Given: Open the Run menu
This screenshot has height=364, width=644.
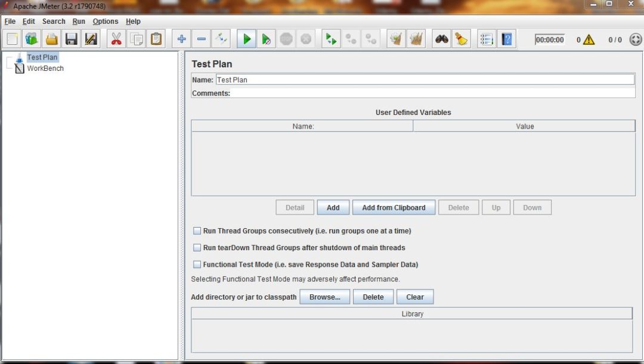Looking at the screenshot, I should [x=79, y=21].
